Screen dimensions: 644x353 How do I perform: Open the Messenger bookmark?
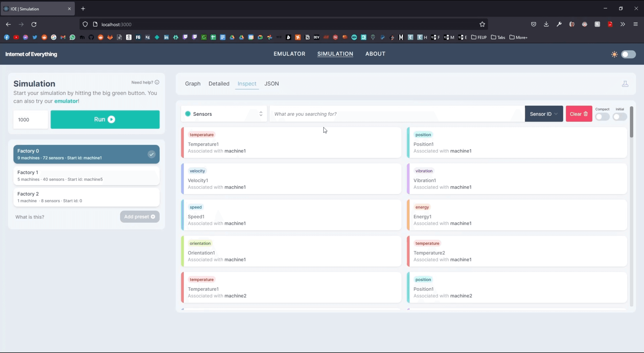click(x=26, y=37)
